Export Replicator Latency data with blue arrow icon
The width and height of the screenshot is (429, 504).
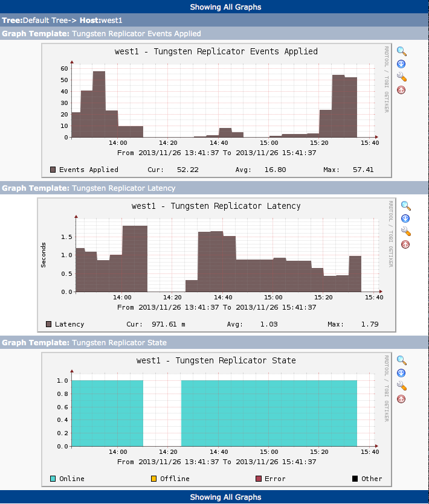tap(405, 219)
